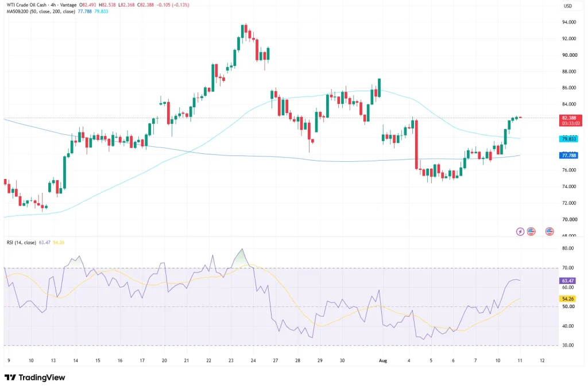Select the RSI (14, close) indicator legend
Image resolution: width=588 pixels, height=389 pixels.
21,243
